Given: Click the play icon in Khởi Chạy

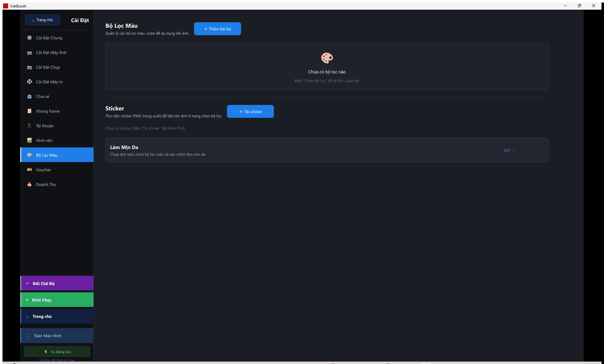Looking at the screenshot, I should pyautogui.click(x=27, y=300).
